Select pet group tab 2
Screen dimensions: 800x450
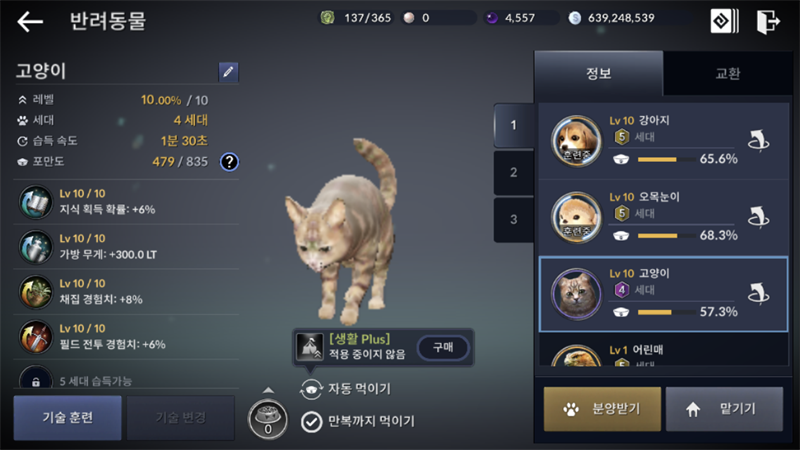point(514,172)
